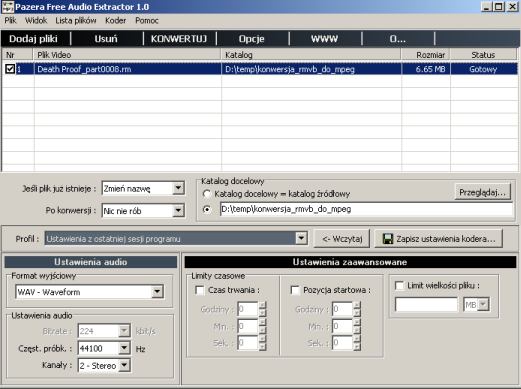The width and height of the screenshot is (521, 389).
Task: Select Katalog docelowy = katalog źródłowy radio
Action: [x=207, y=194]
